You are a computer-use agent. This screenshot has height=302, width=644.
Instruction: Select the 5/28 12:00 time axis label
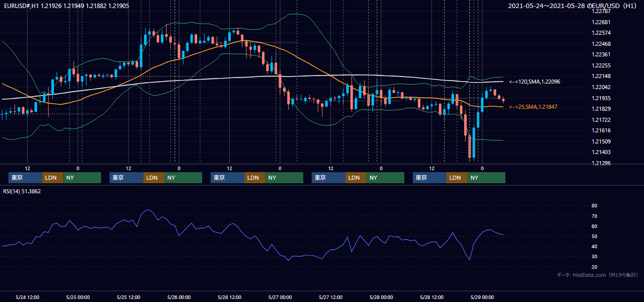coord(431,297)
